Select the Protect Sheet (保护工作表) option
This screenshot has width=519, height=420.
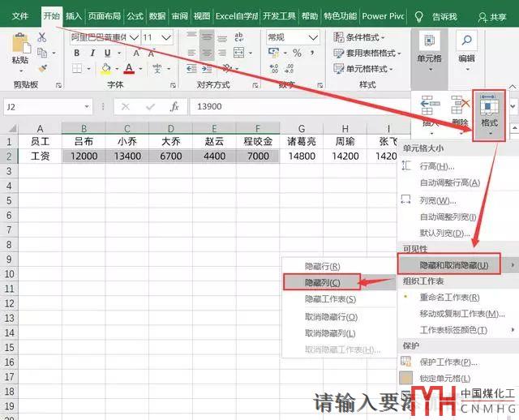pyautogui.click(x=448, y=362)
